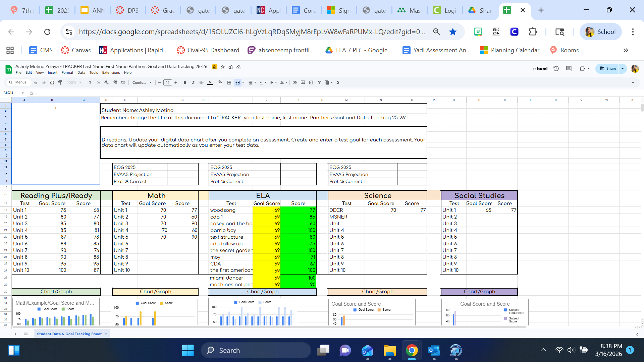Screen dimensions: 644x362
Task: Toggle bold formatting
Action: [185, 82]
